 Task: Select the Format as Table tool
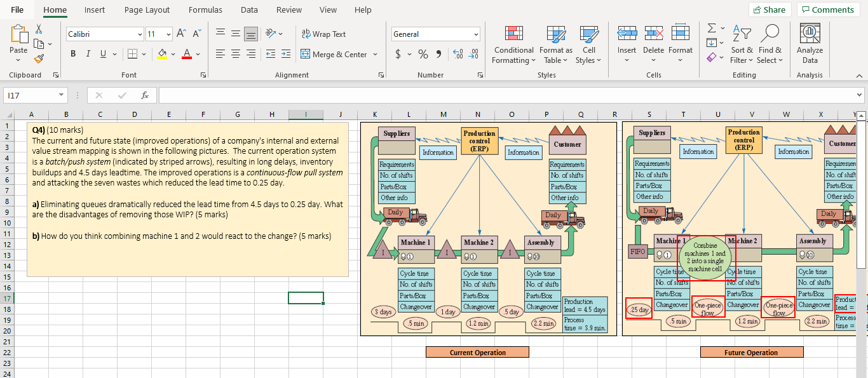click(555, 44)
